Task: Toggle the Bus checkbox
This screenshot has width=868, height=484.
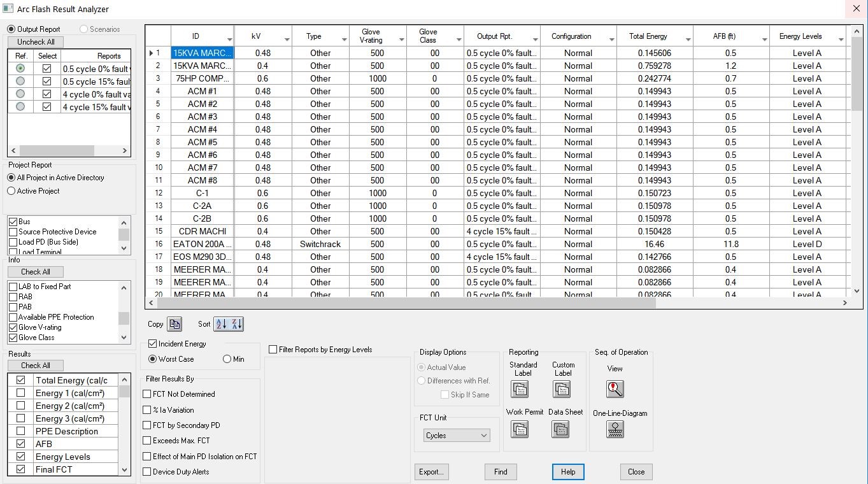Action: [13, 222]
